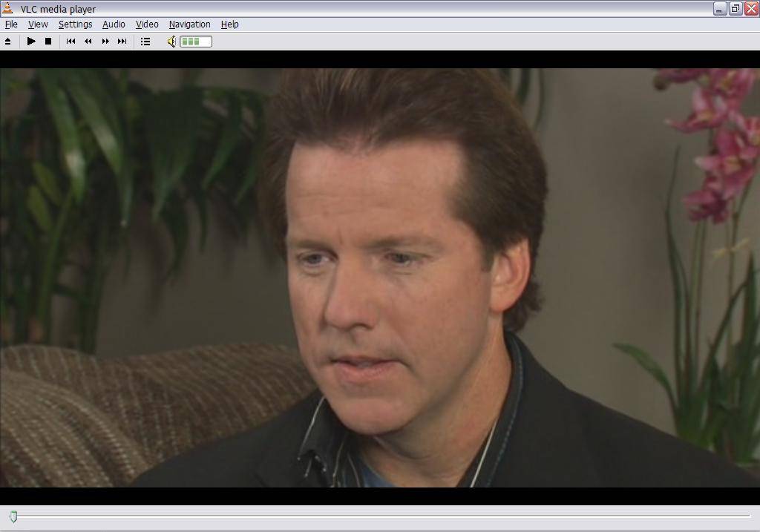Click the seek slider handle

(13, 516)
